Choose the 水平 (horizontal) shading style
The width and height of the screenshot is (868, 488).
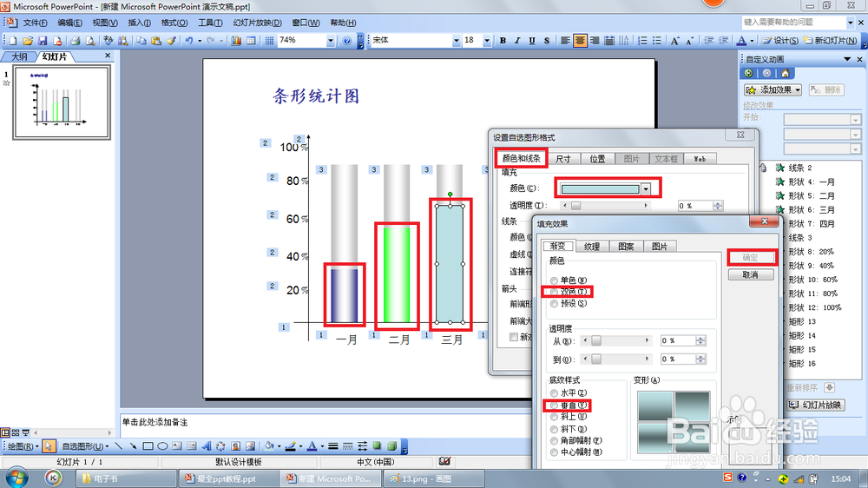coord(554,392)
